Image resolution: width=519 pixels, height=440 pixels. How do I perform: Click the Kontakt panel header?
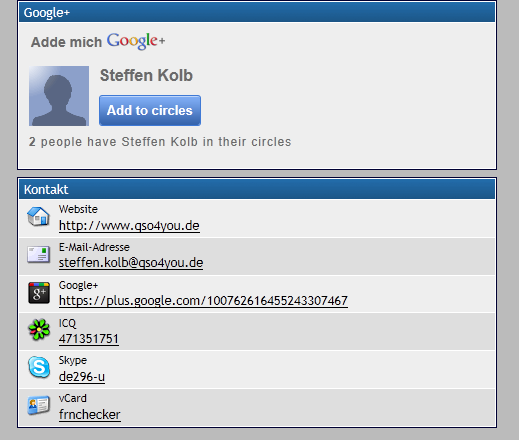257,189
